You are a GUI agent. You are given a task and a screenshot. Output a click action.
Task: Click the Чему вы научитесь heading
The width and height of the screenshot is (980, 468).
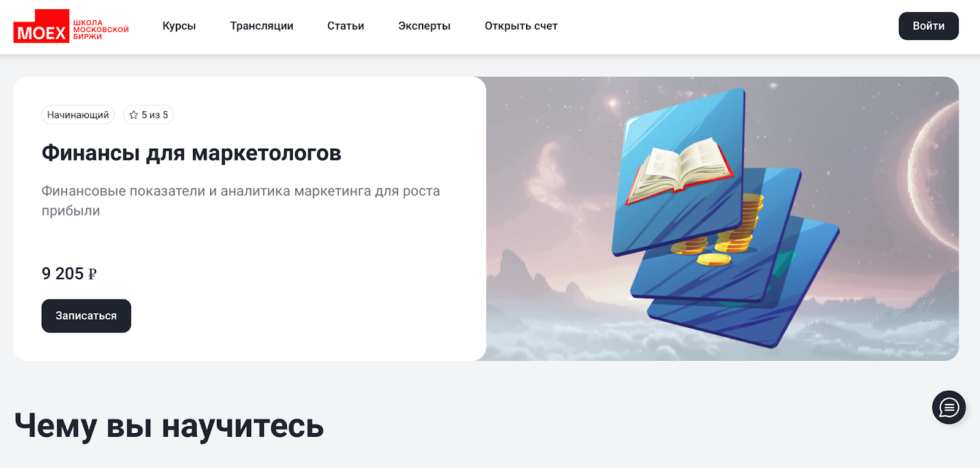169,426
